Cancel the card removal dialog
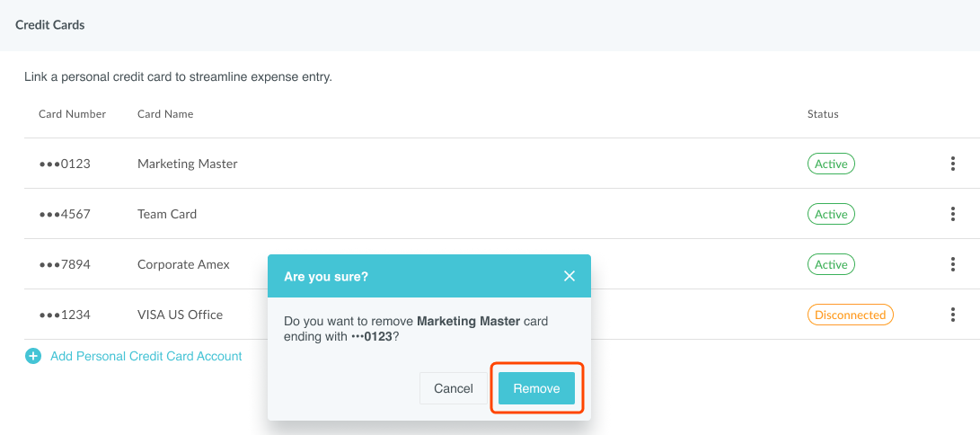This screenshot has height=435, width=980. (x=453, y=388)
